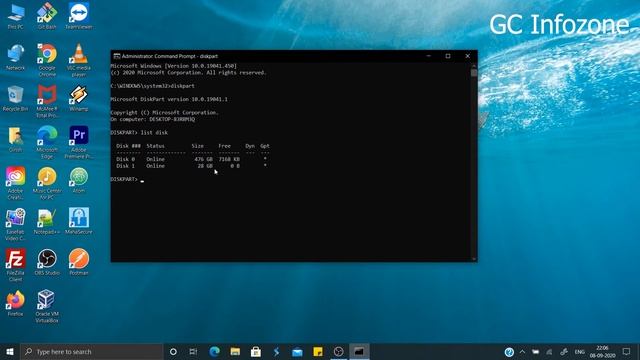Open the network tray icon
640x360 pixels.
[549, 351]
